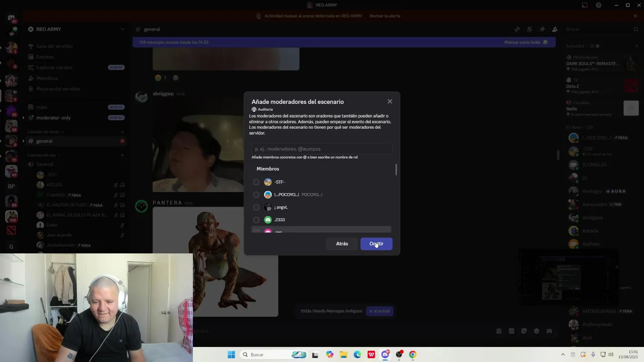
Task: Add a channel to Canales de voz
Action: pyautogui.click(x=122, y=155)
